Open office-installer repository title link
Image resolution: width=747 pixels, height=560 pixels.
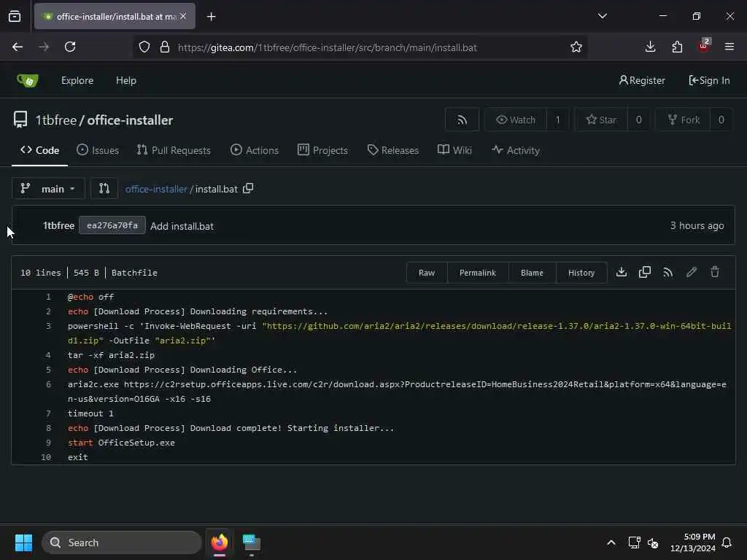pyautogui.click(x=130, y=120)
